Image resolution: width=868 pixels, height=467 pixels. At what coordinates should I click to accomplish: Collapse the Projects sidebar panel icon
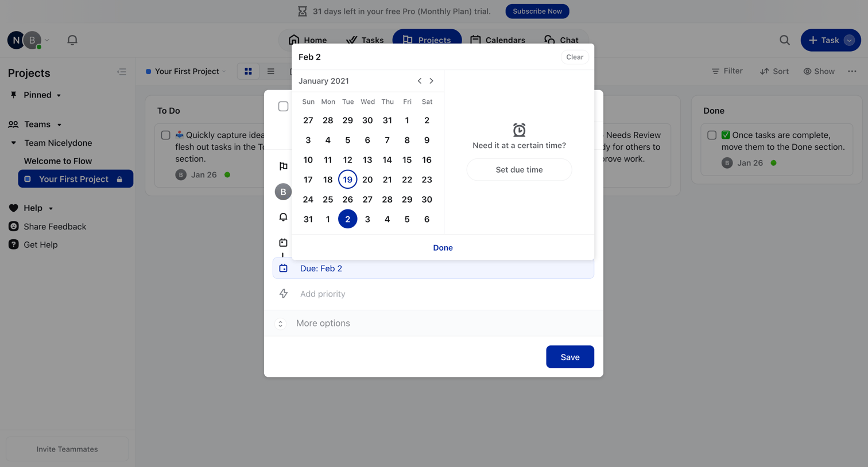(x=122, y=72)
